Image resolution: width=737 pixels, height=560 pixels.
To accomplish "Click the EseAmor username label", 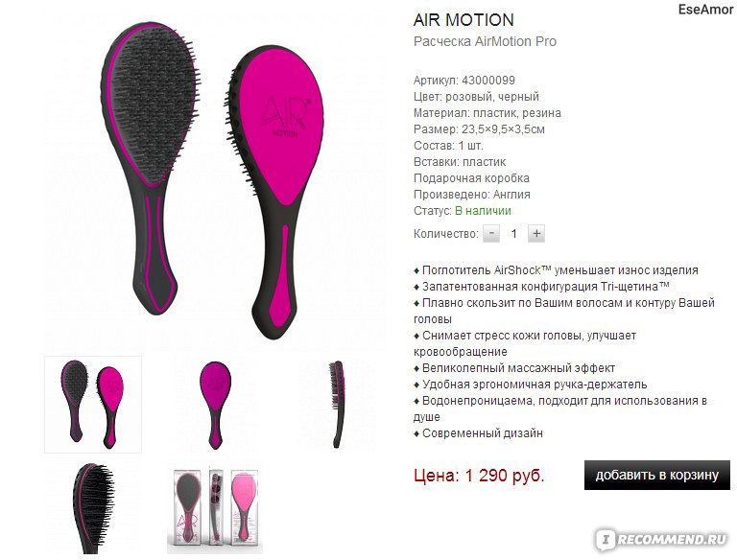I will click(705, 10).
